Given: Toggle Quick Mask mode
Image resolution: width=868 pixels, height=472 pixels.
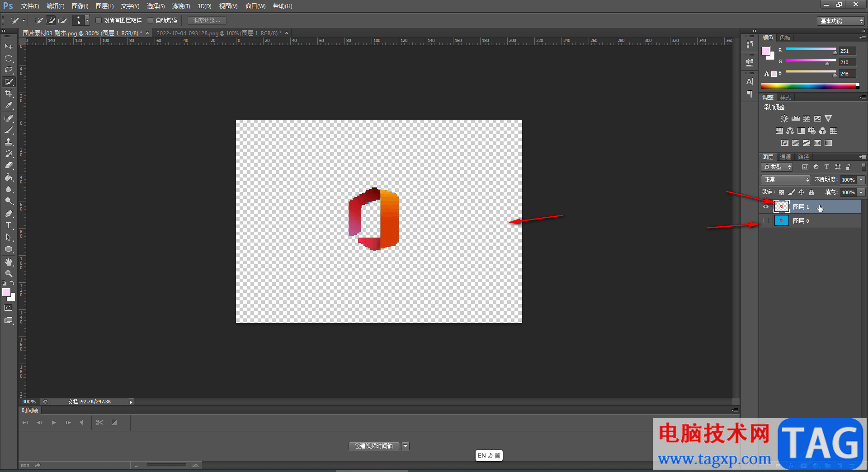Looking at the screenshot, I should (9, 308).
